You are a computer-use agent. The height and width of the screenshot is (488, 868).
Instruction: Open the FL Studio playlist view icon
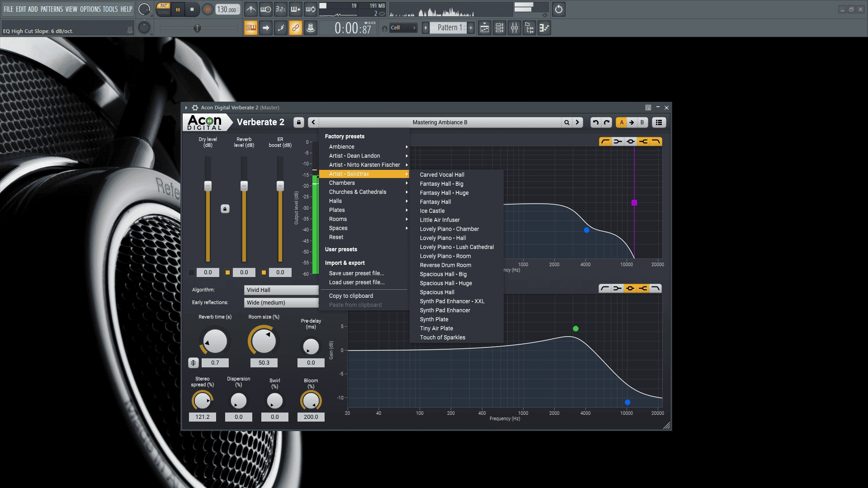pos(484,28)
